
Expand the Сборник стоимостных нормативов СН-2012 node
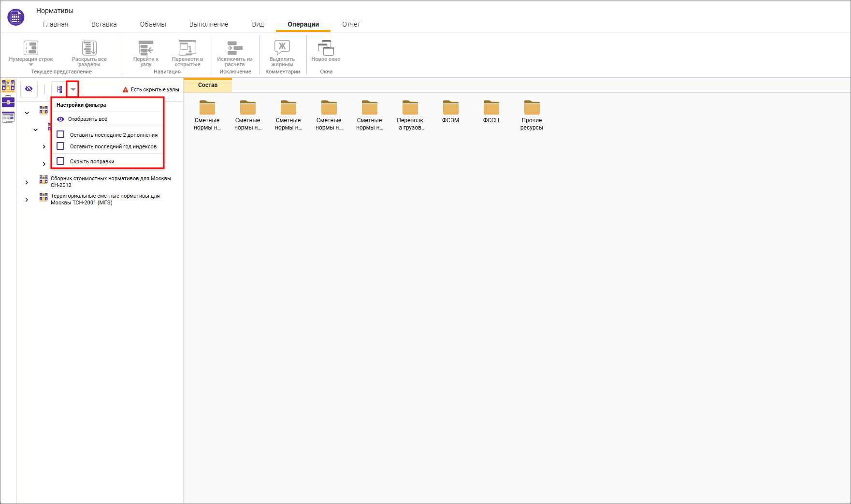click(27, 182)
